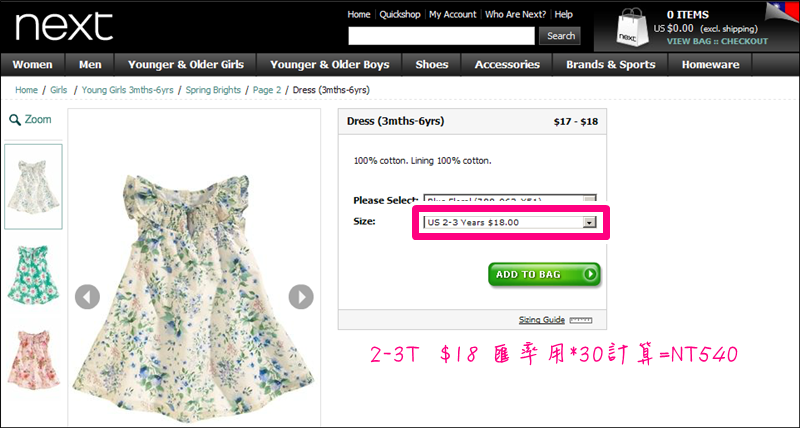Click the Dress (3mths-6yrs) product title

pyautogui.click(x=395, y=121)
